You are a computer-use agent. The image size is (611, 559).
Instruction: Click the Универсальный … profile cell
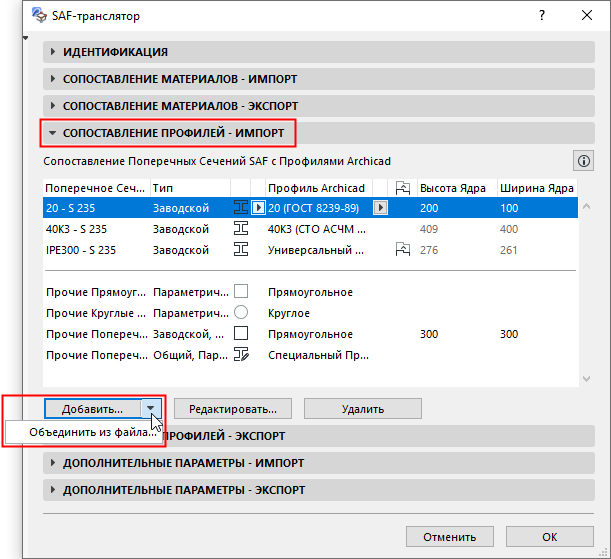coord(316,250)
